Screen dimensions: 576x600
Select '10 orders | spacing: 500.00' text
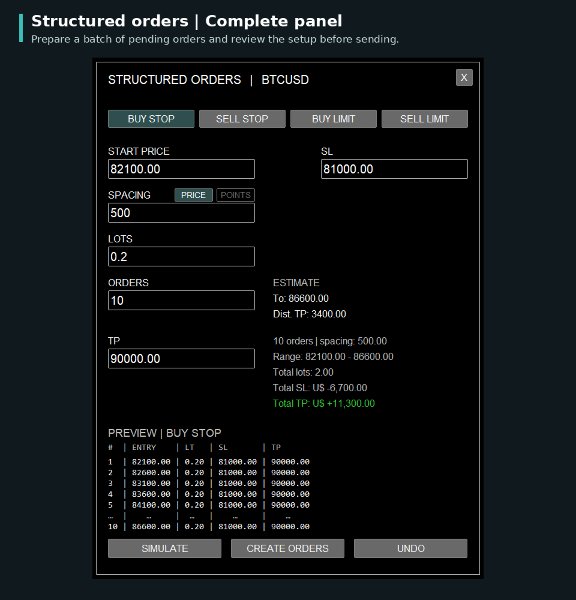click(x=330, y=341)
